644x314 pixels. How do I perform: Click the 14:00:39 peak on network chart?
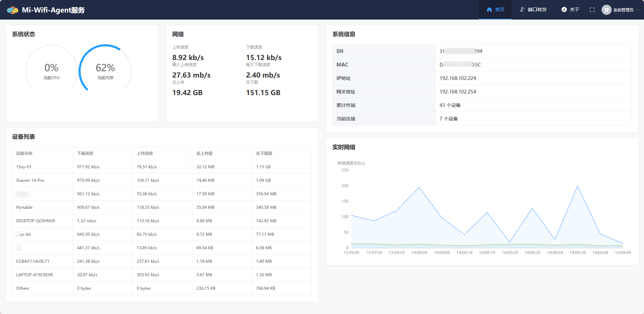pos(578,186)
